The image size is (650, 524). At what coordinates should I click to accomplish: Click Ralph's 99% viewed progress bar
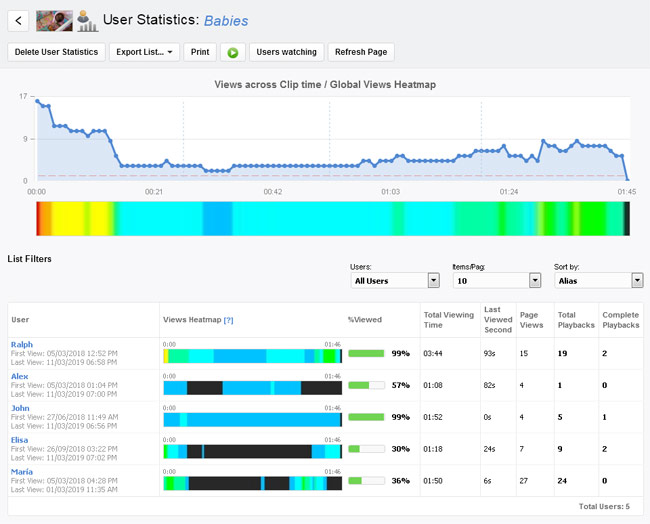point(366,354)
